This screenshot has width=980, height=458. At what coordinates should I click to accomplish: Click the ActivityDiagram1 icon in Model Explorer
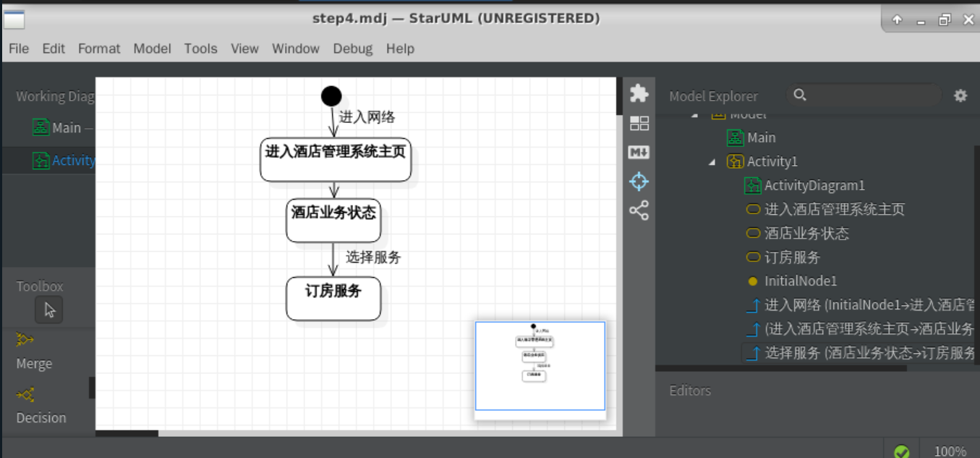point(753,185)
